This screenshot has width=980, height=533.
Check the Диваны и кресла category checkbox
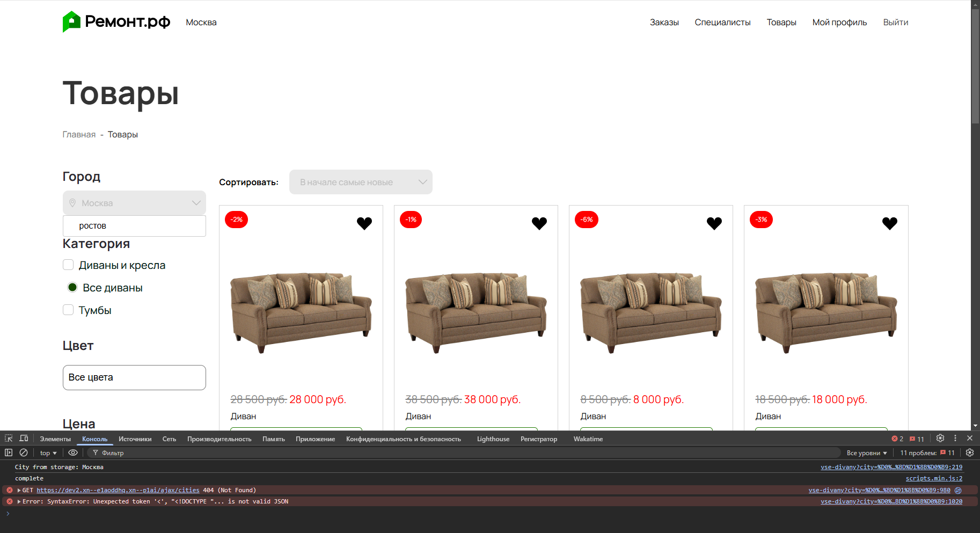coord(68,265)
